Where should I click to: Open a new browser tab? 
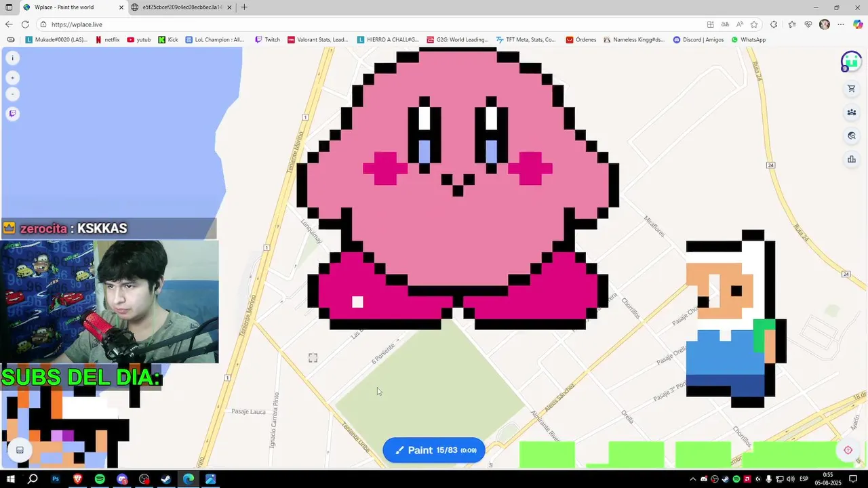tap(244, 7)
